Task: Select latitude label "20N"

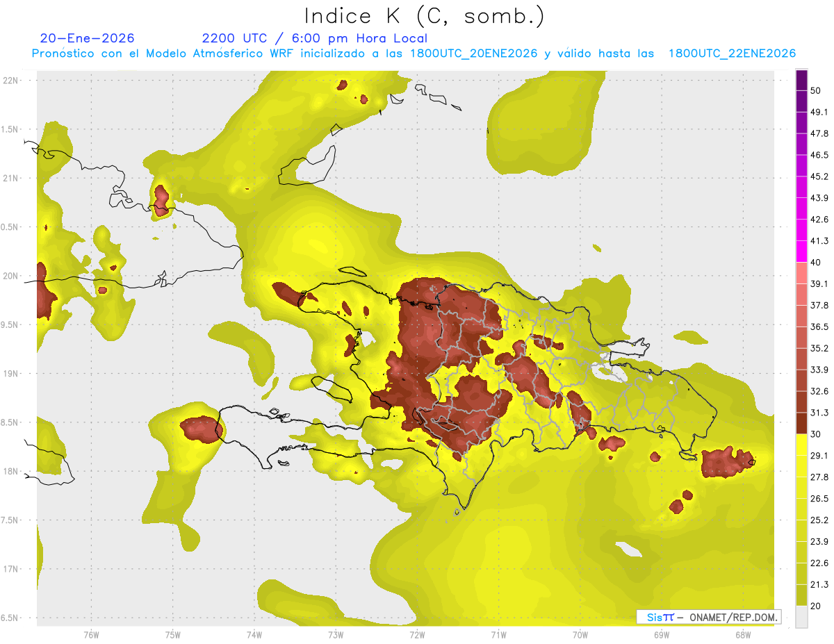Action: (x=12, y=276)
